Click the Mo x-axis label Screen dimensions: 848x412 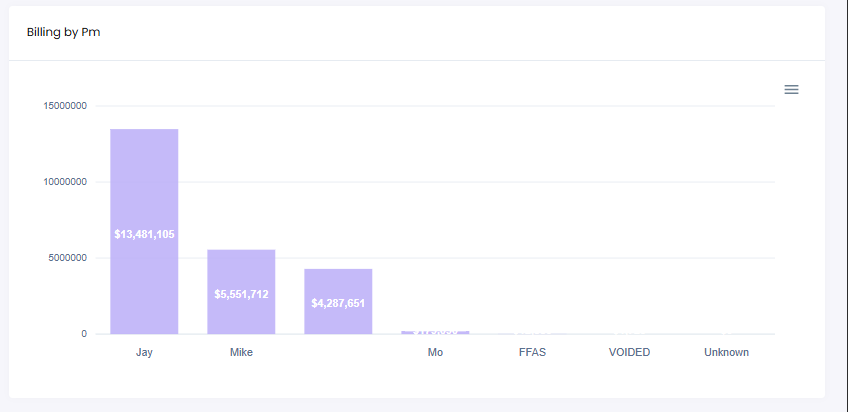coord(435,353)
